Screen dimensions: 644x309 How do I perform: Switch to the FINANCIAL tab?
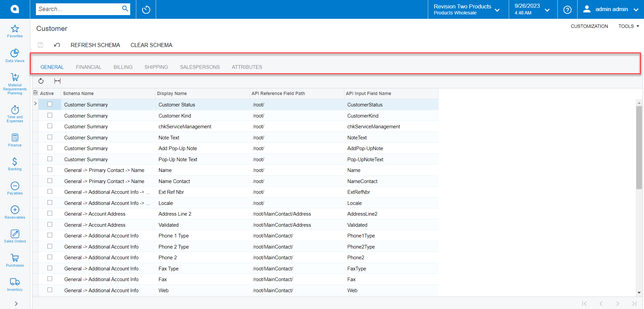tap(88, 67)
